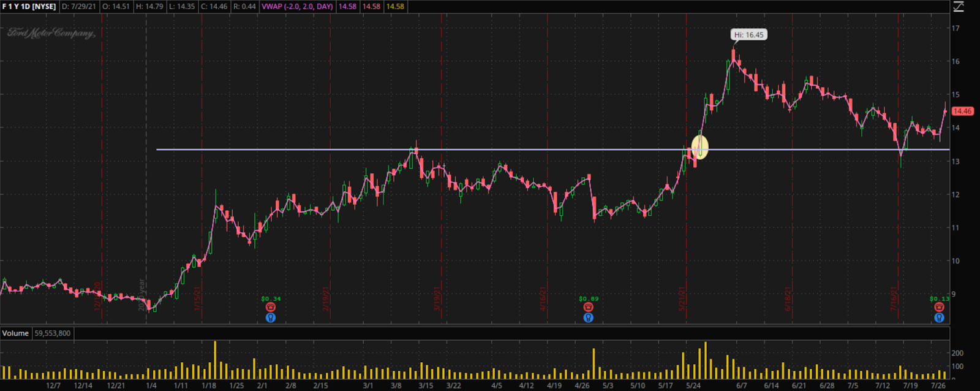Click the 1/18 date on time axis
980x391 pixels.
pyautogui.click(x=209, y=385)
